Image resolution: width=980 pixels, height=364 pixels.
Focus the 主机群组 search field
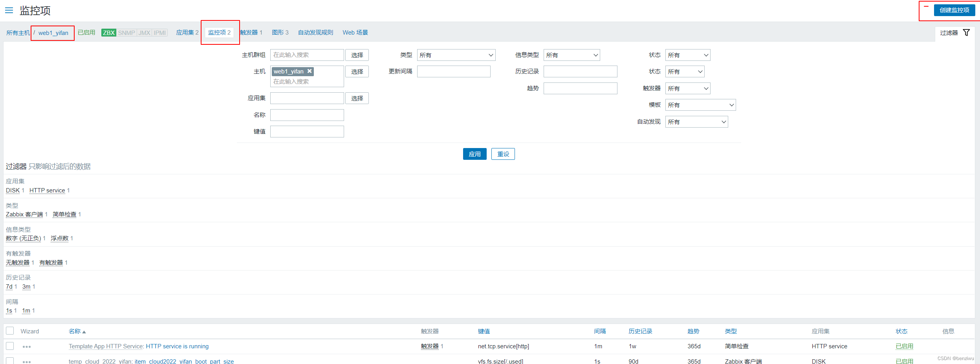coord(307,55)
